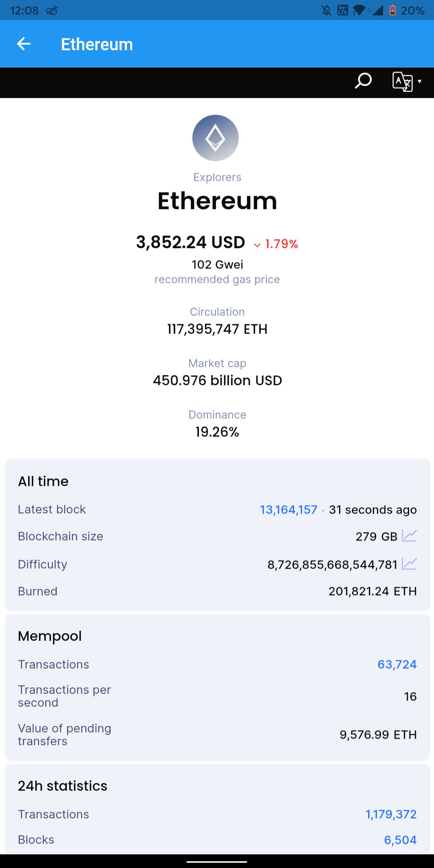
Task: Tap the back arrow in header
Action: [24, 44]
